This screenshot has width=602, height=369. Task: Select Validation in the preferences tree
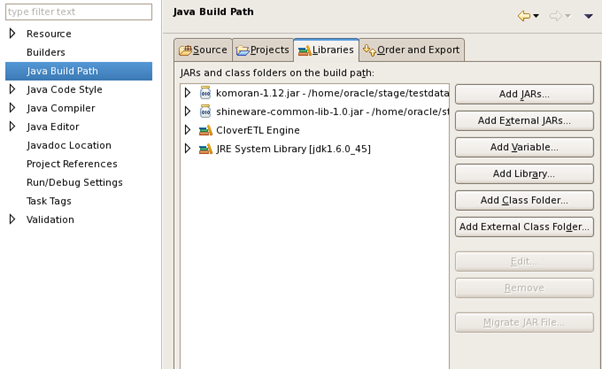click(50, 220)
